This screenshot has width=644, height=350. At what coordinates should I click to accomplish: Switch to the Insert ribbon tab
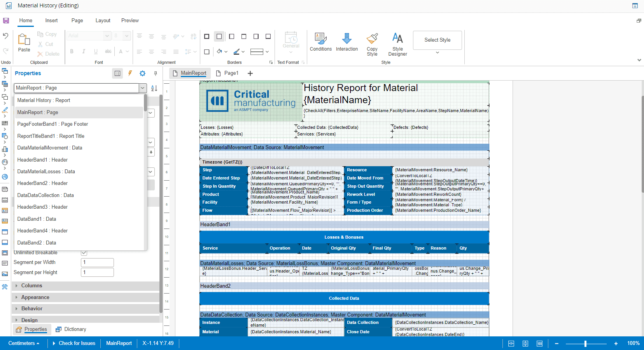coord(51,21)
